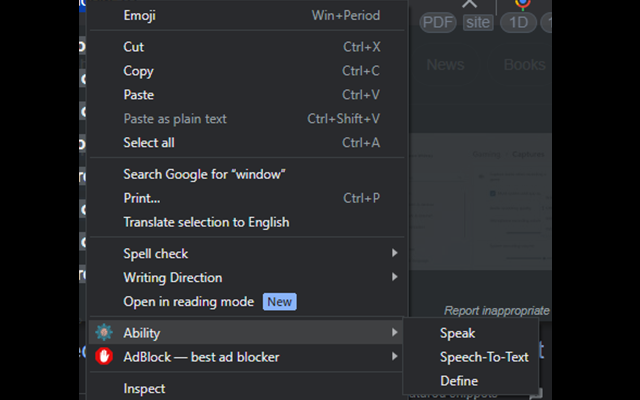Click the X clear icon above site chip

click(469, 4)
